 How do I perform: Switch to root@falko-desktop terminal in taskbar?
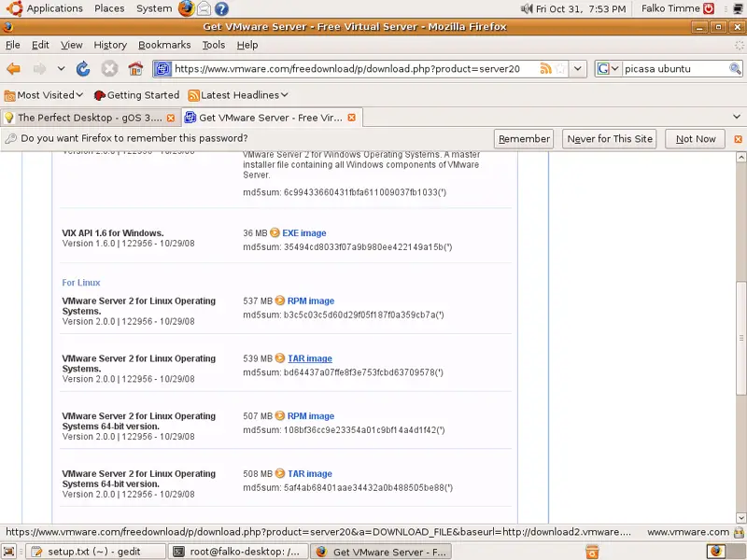click(x=240, y=552)
